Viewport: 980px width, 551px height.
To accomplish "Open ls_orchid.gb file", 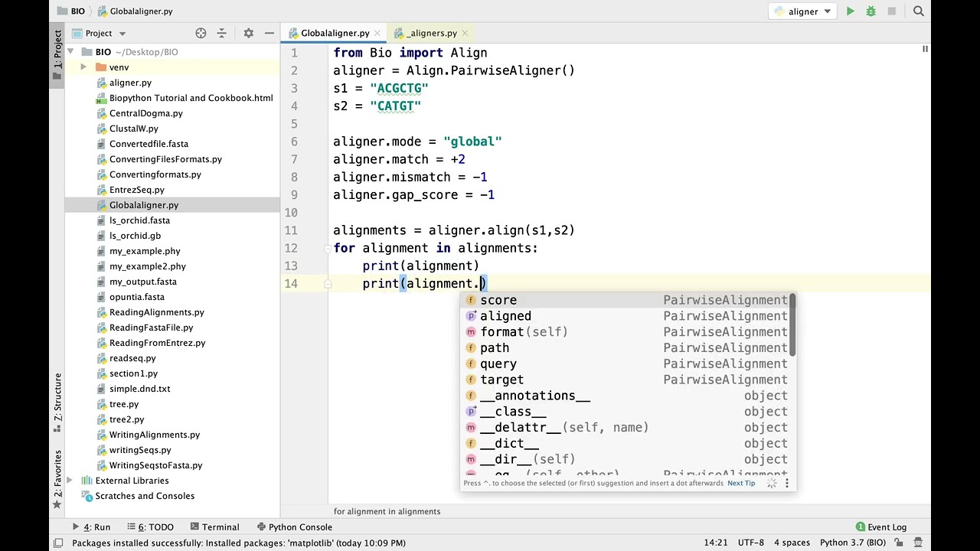I will pos(135,236).
